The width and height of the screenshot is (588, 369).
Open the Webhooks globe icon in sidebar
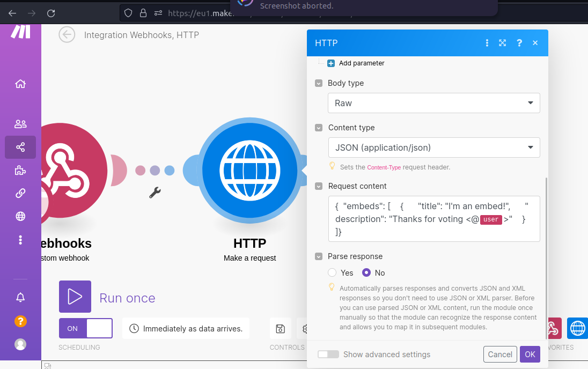click(20, 216)
